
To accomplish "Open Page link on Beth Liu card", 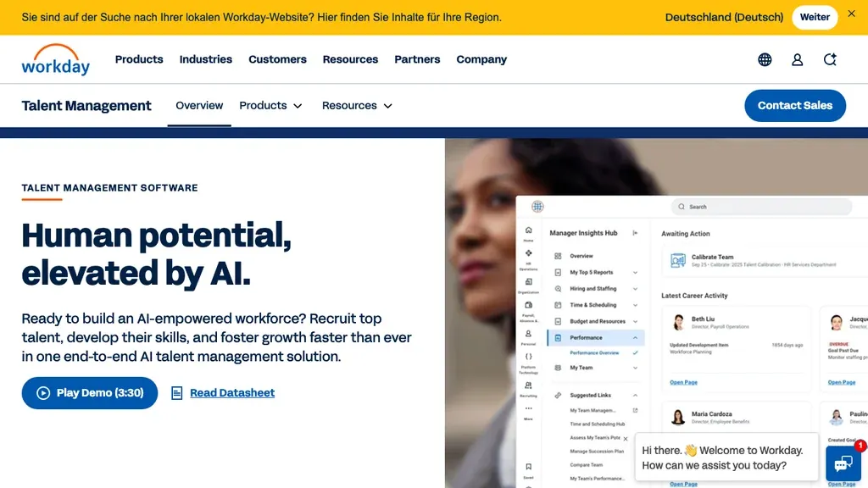I will tap(683, 382).
